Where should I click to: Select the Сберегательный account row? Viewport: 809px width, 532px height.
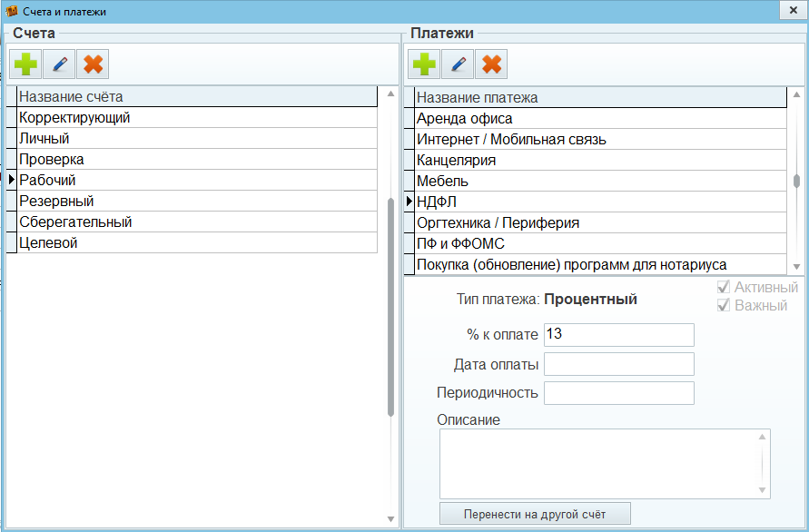click(x=195, y=222)
